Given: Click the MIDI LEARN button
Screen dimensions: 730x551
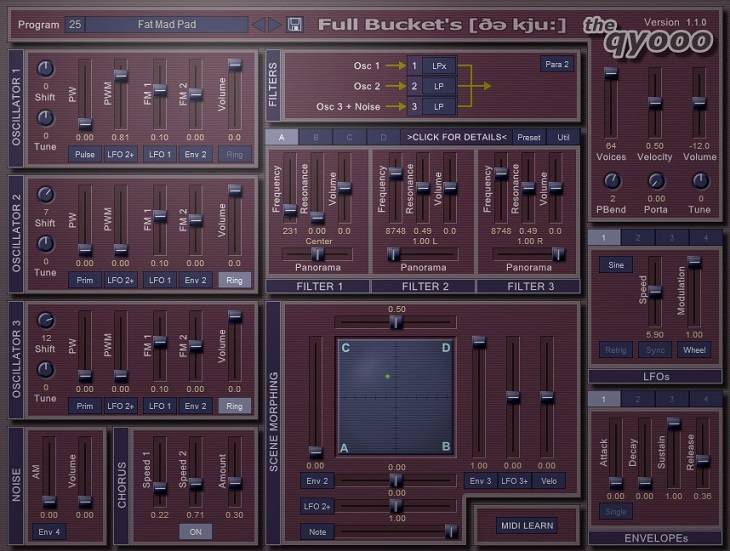Looking at the screenshot, I should coord(526,525).
